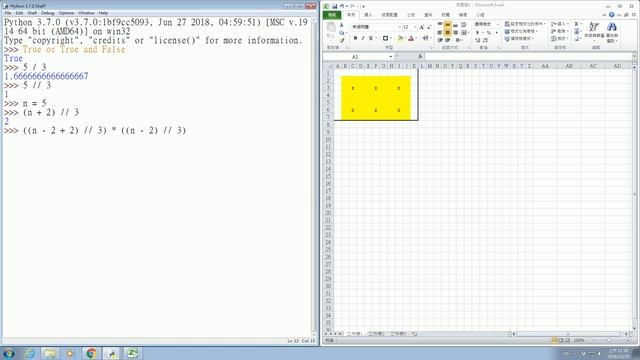Zoom in Excel with plus button
640x360 pixels.
pos(629,340)
